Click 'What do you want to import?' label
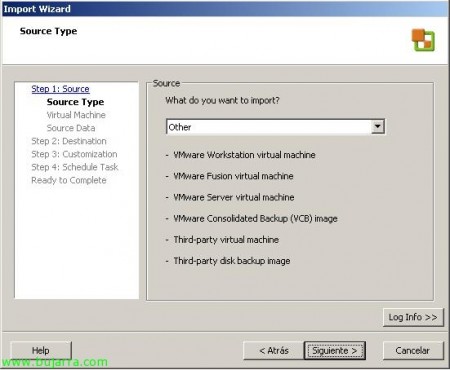450x370 pixels. (222, 100)
